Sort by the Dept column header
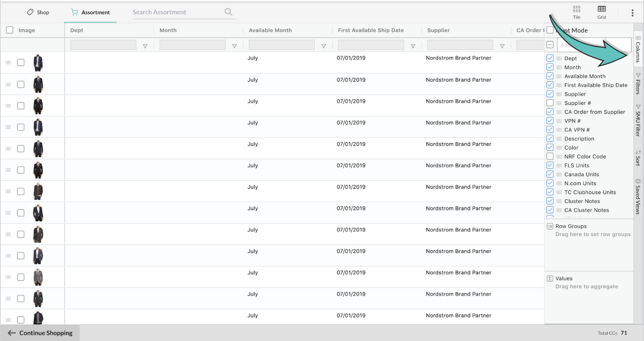The height and width of the screenshot is (341, 644). 77,30
